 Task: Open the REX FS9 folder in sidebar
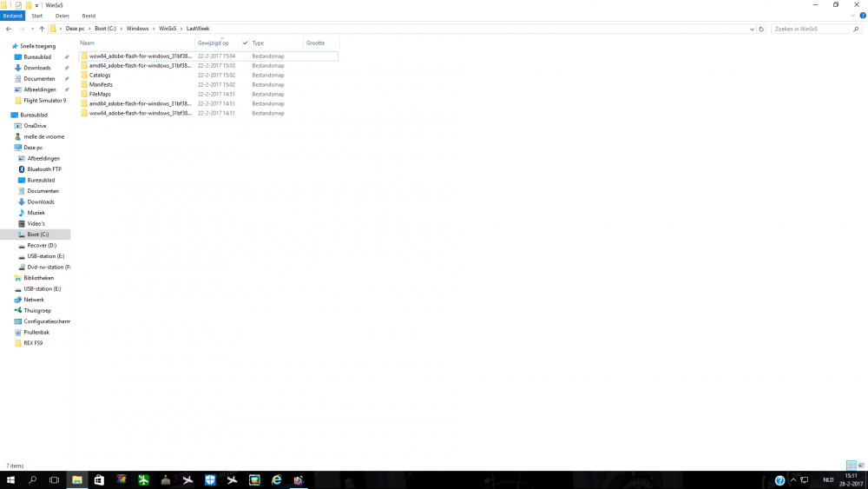pyautogui.click(x=33, y=343)
